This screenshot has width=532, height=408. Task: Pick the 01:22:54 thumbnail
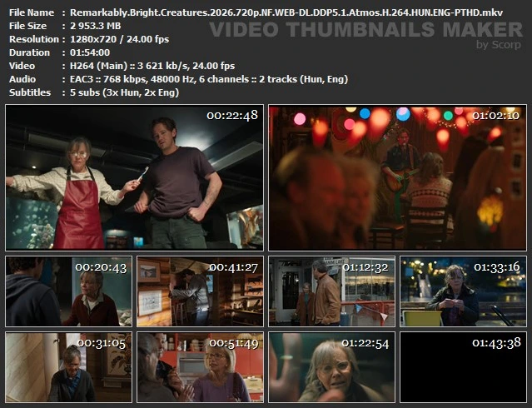click(x=332, y=367)
